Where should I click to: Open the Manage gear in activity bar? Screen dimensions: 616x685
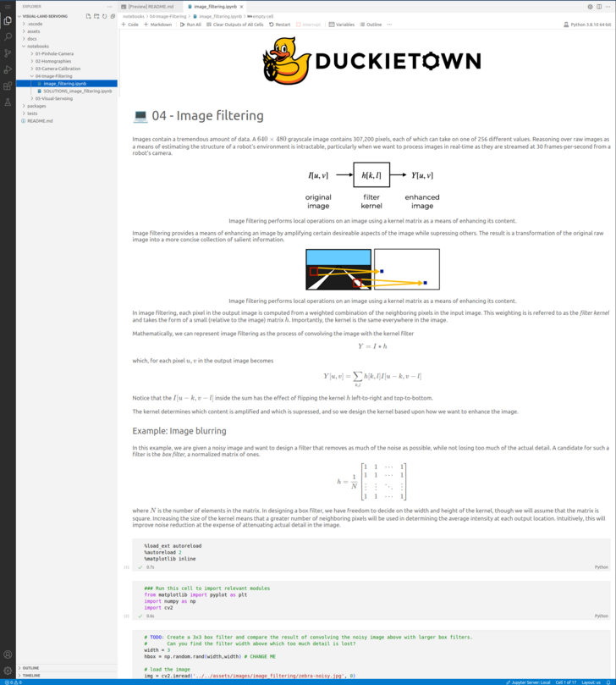[8, 671]
